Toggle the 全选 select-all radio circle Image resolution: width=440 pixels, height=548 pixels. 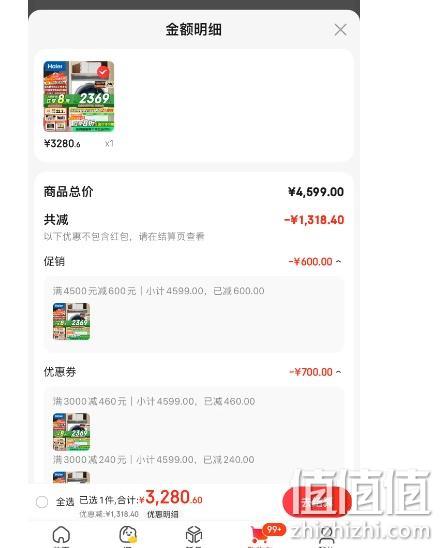[x=42, y=502]
